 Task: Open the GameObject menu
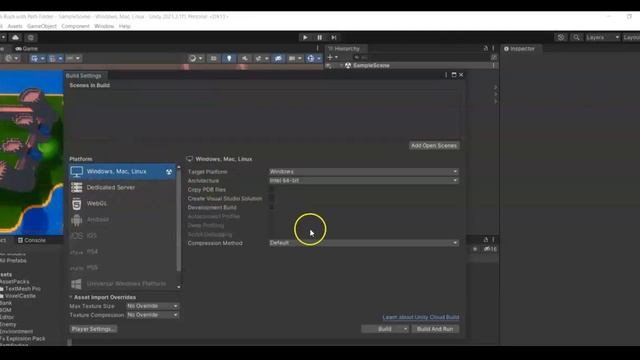pos(42,26)
